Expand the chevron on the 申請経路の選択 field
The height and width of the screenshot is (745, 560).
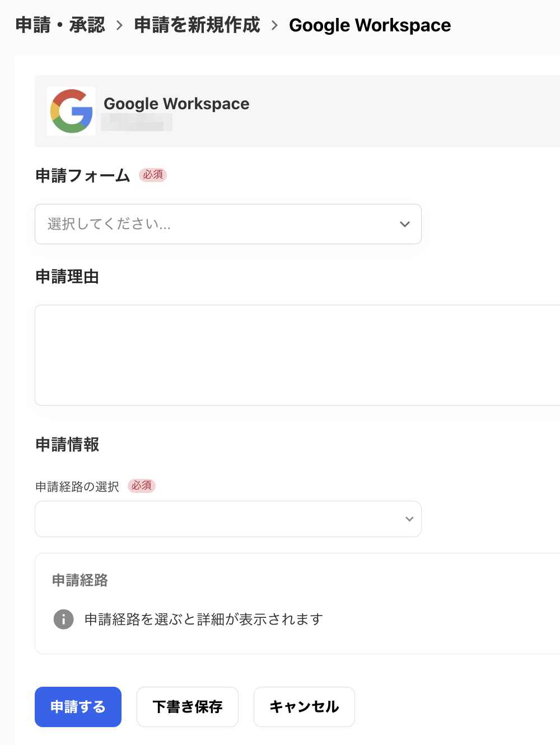[409, 519]
